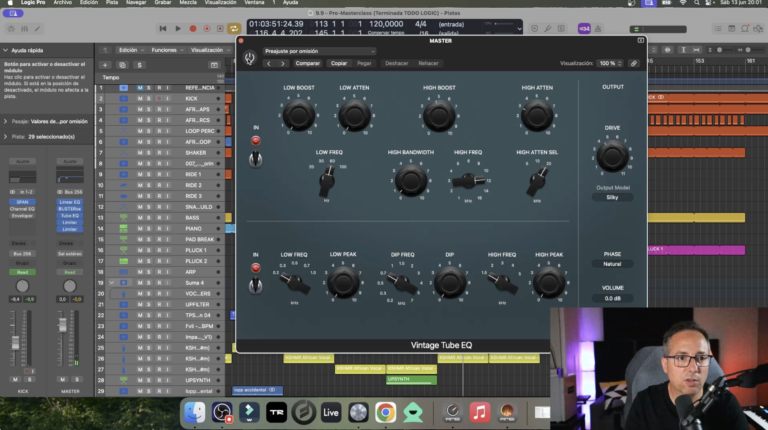Go to previous plugin preset arrow
Image resolution: width=768 pixels, height=430 pixels.
click(x=268, y=63)
